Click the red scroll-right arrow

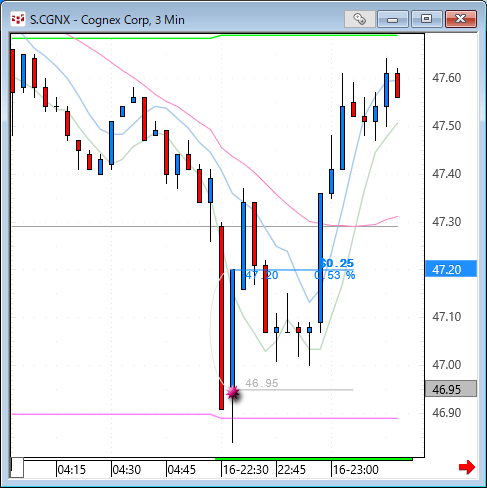click(467, 467)
